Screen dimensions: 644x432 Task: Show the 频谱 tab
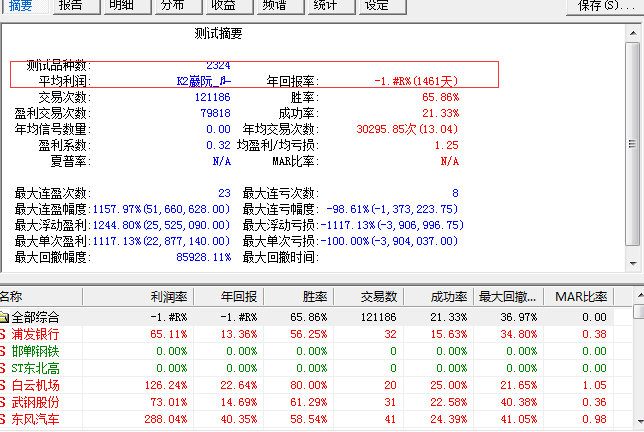coord(275,6)
